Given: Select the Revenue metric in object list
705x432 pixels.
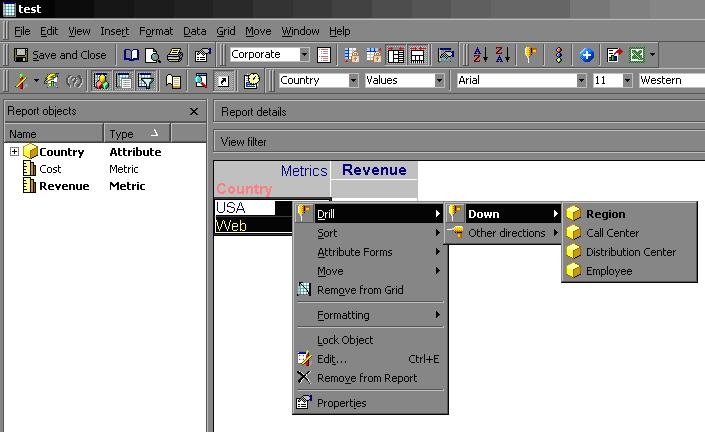Looking at the screenshot, I should click(64, 186).
